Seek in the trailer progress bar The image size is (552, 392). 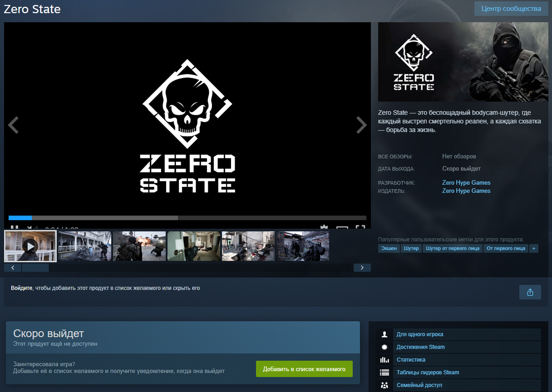pyautogui.click(x=187, y=218)
